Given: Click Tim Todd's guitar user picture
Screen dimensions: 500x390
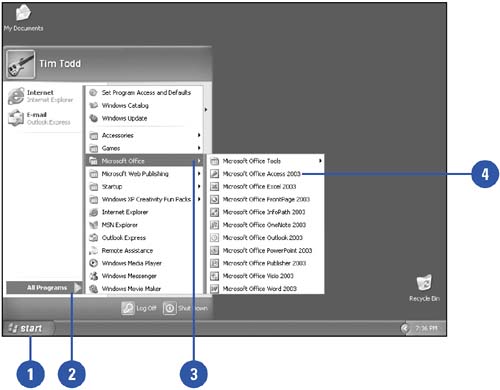Looking at the screenshot, I should 21,64.
